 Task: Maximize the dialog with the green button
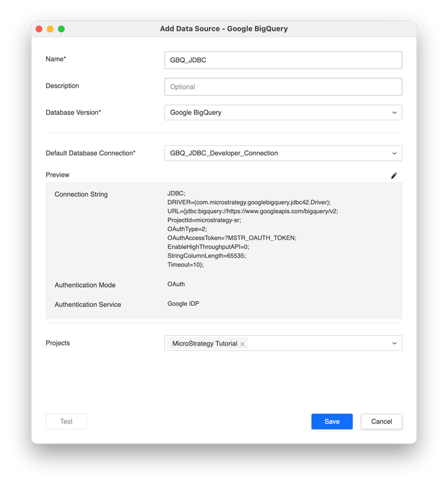click(61, 29)
